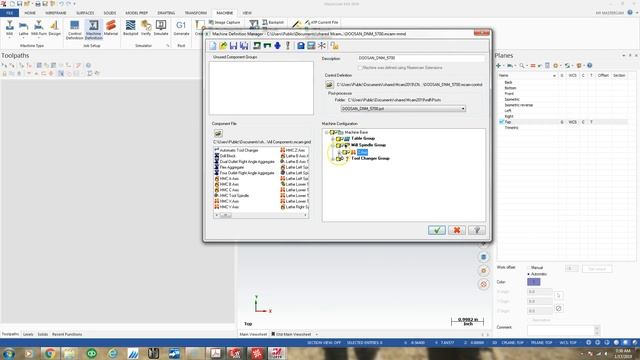Click the Windows Start button
640x360 pixels.
click(x=8, y=353)
